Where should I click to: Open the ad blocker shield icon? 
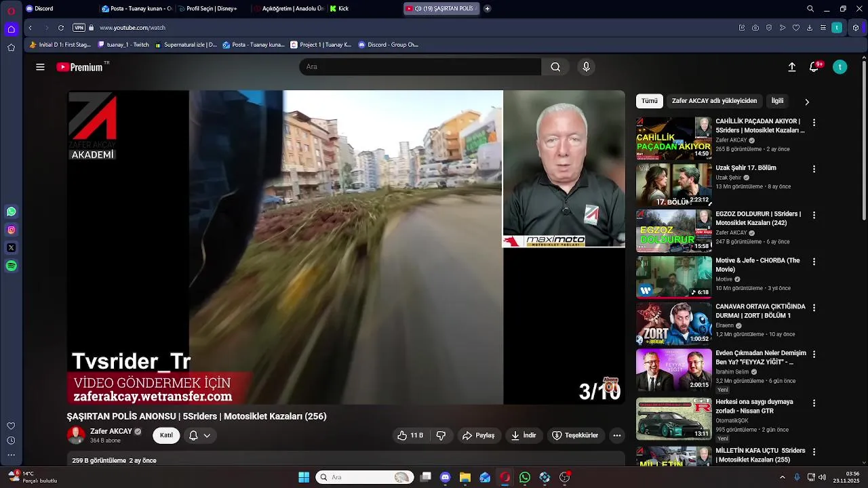click(x=769, y=28)
